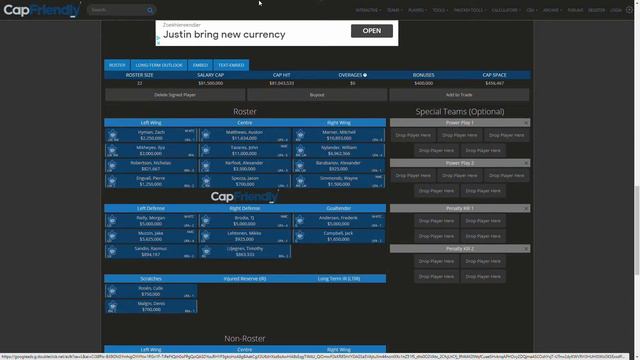Open the EMBED tab
The width and height of the screenshot is (640, 360).
coord(200,65)
